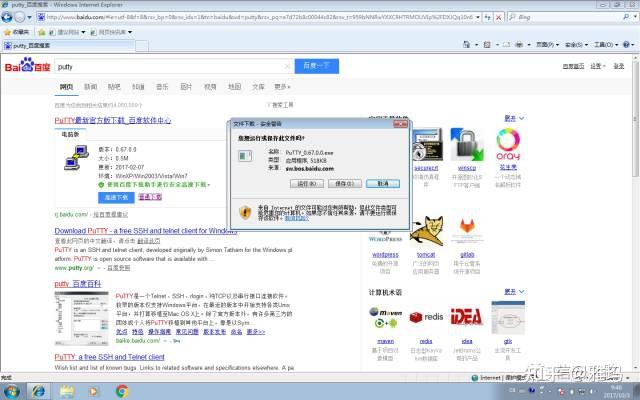The image size is (640, 400).
Task: Switch to the 图片 search tab
Action: 186,87
